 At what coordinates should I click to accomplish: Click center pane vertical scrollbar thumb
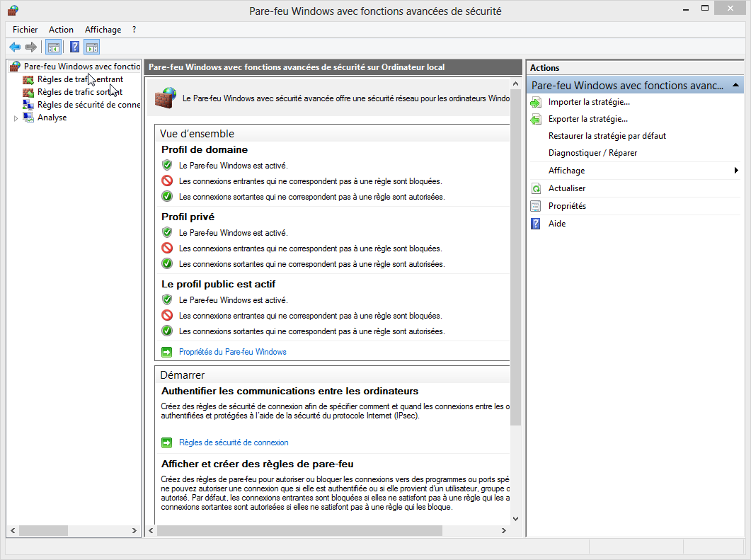click(515, 257)
